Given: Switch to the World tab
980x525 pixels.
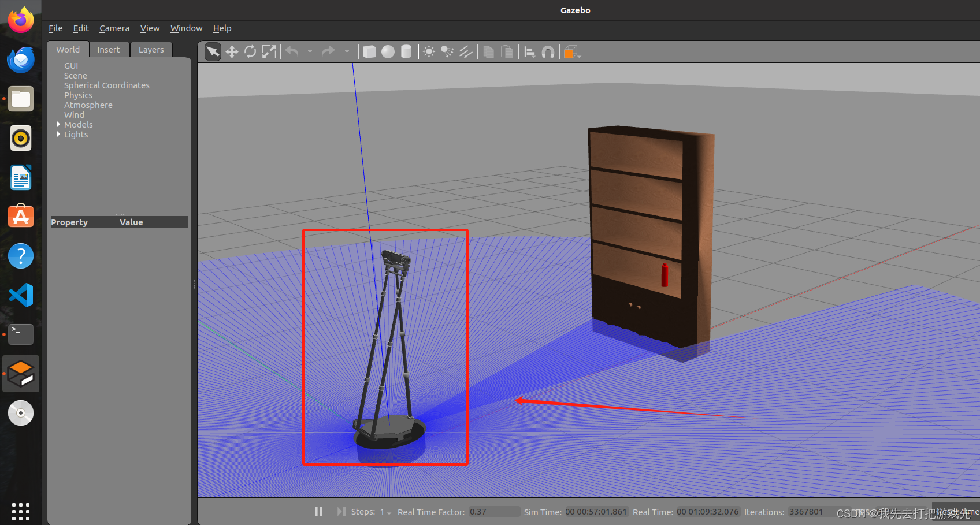Looking at the screenshot, I should pyautogui.click(x=68, y=50).
